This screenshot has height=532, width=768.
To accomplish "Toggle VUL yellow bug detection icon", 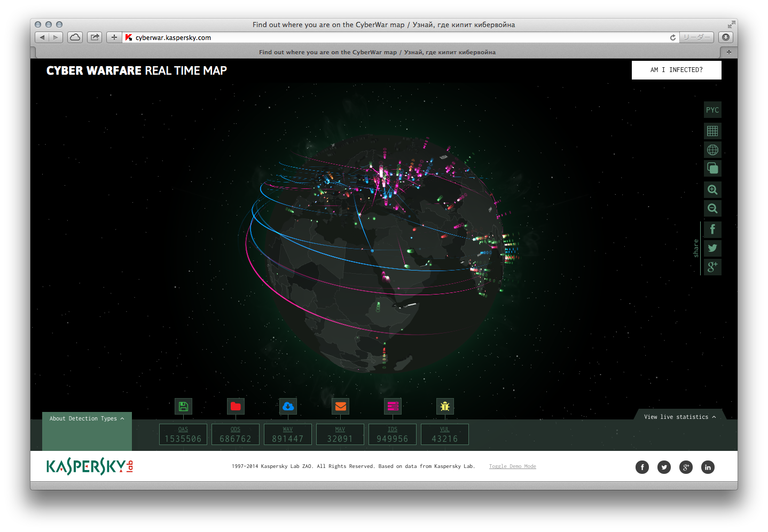I will click(x=445, y=407).
